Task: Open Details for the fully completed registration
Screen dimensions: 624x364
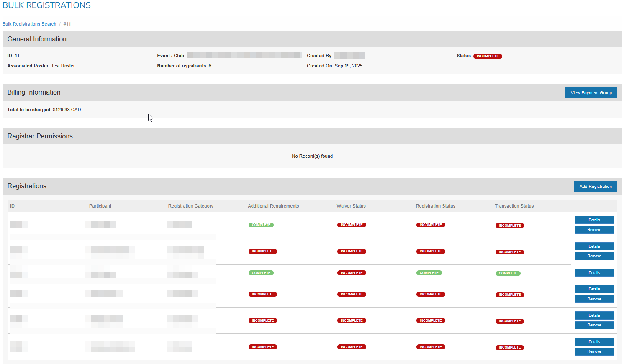Action: pyautogui.click(x=594, y=273)
